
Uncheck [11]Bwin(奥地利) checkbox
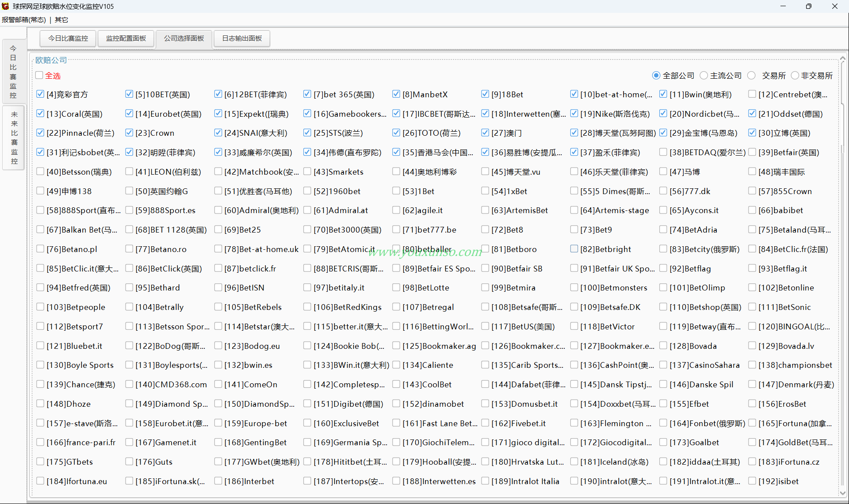coord(663,94)
